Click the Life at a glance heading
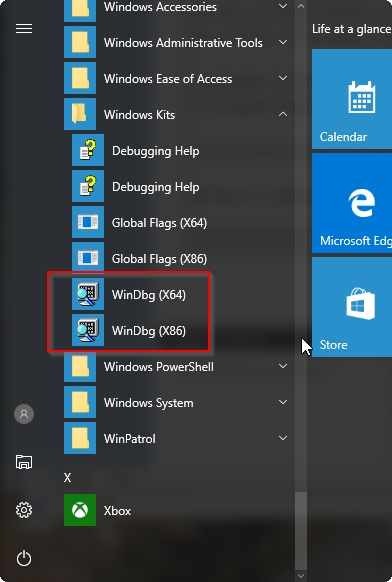Viewport: 392px width, 582px height. (x=351, y=29)
